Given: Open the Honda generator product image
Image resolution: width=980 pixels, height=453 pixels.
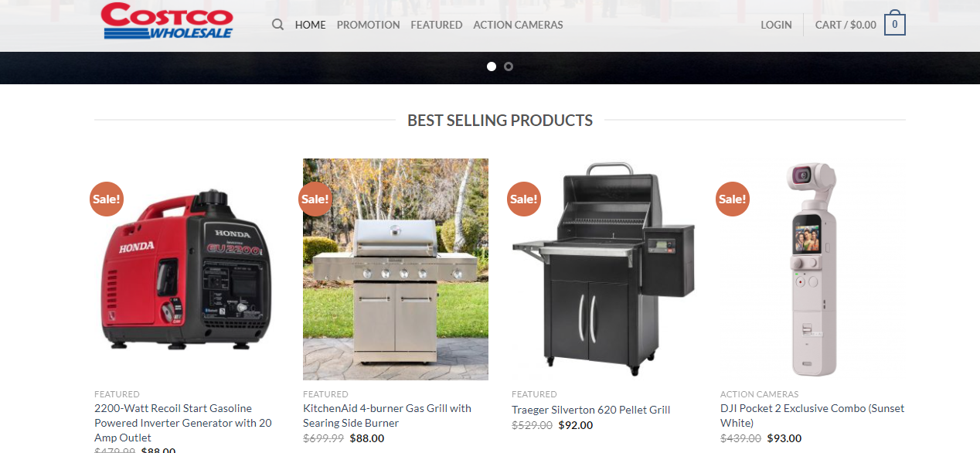Looking at the screenshot, I should pyautogui.click(x=187, y=270).
